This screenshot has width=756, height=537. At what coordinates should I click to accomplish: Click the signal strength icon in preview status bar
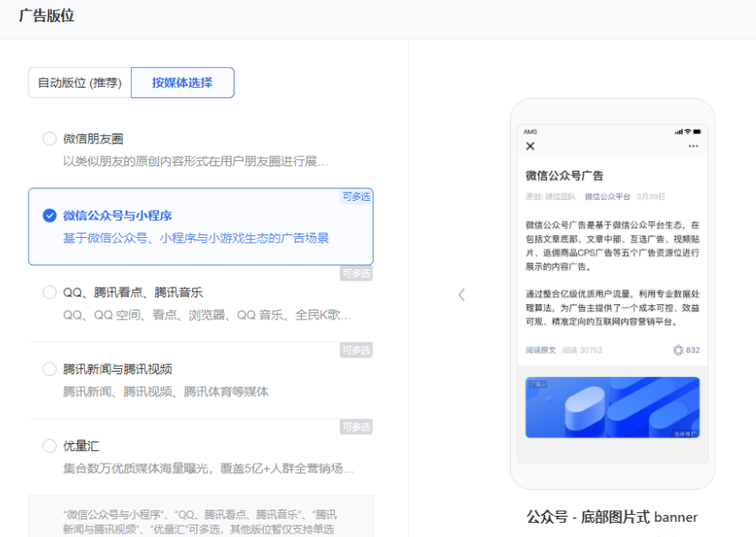(x=680, y=131)
